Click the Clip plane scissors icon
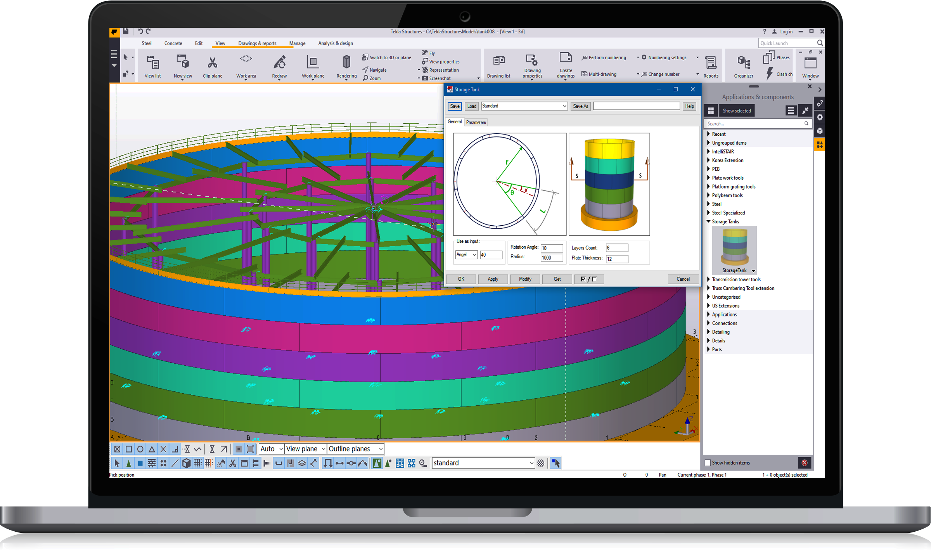 tap(212, 63)
